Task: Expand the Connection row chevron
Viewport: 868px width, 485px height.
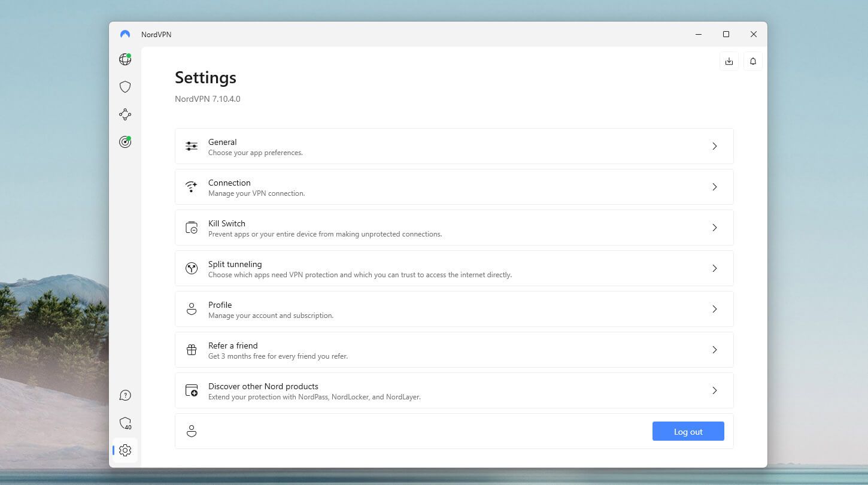Action: (x=714, y=187)
